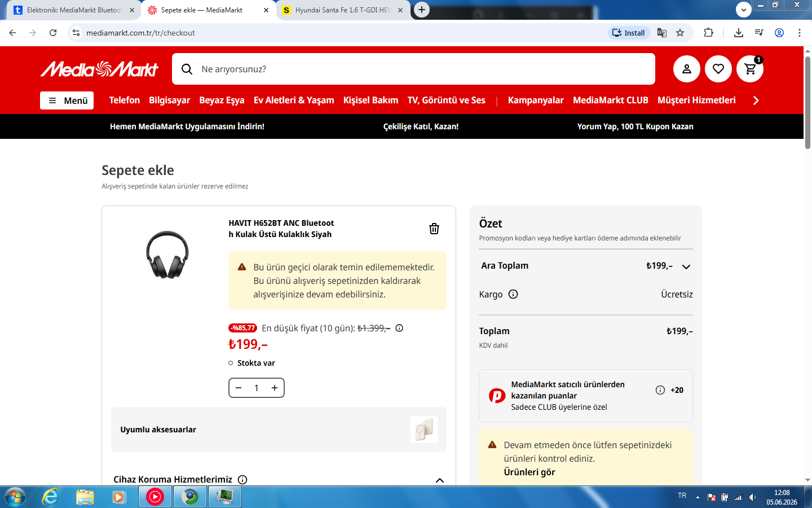The width and height of the screenshot is (812, 508).
Task: Open the wishlist heart icon
Action: (x=718, y=69)
